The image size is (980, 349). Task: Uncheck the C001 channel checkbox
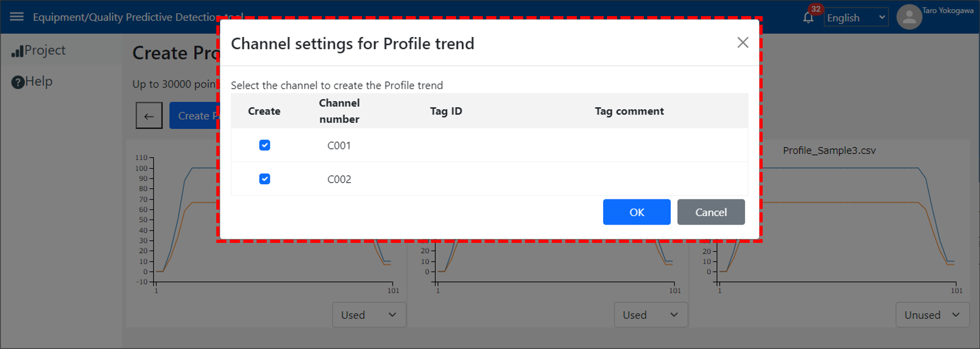click(265, 145)
